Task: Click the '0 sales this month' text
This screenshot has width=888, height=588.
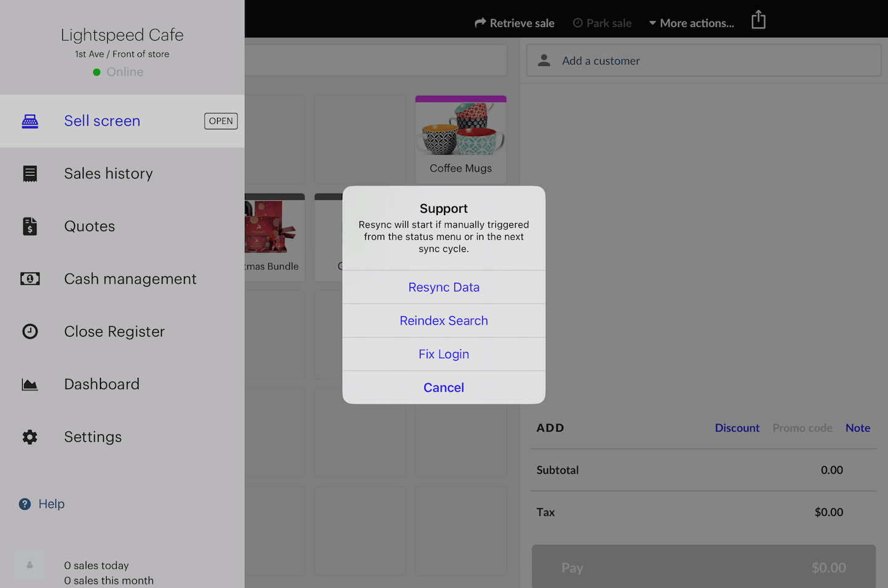Action: coord(109,581)
